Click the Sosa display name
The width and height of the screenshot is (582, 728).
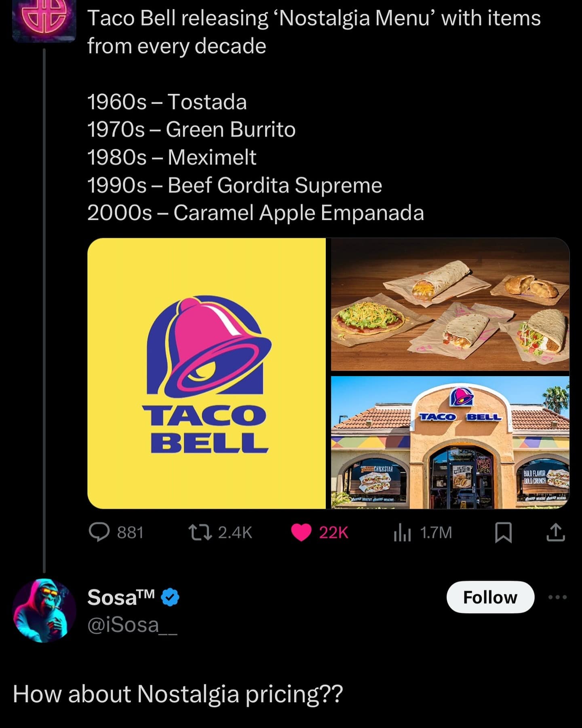click(x=121, y=597)
